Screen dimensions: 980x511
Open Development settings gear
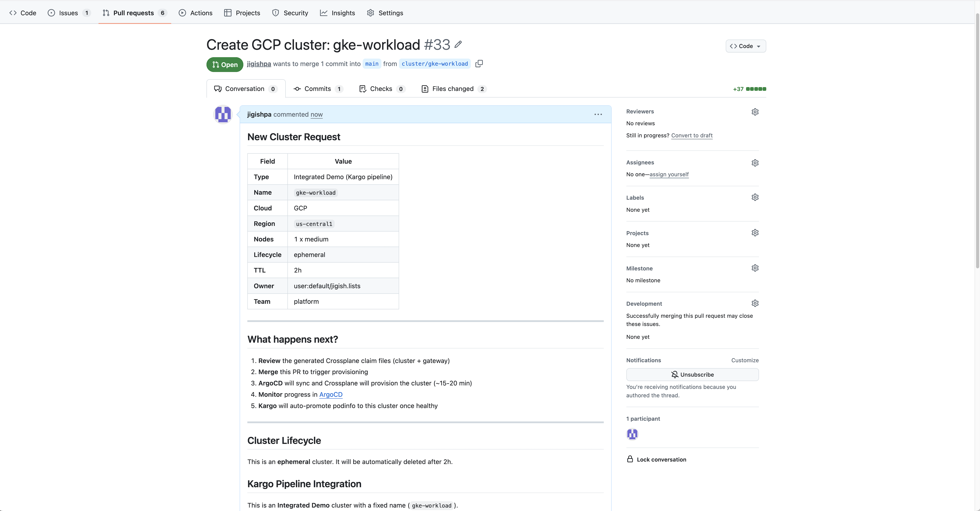(x=755, y=303)
